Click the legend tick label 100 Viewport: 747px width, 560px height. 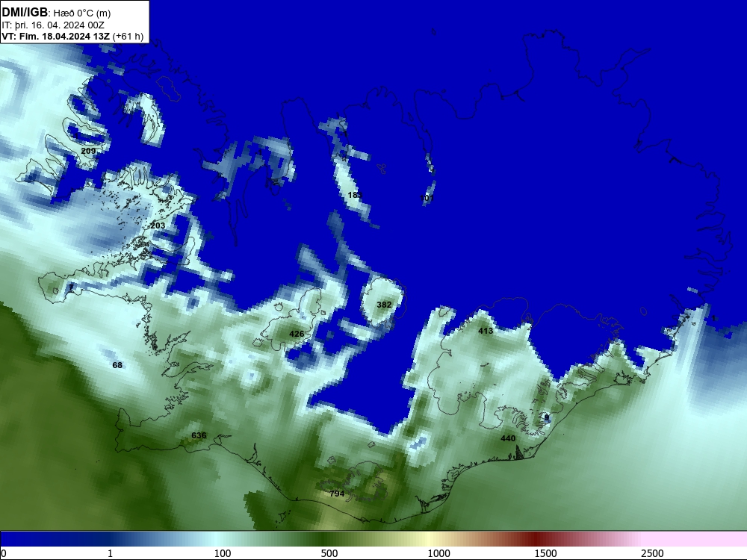(223, 553)
